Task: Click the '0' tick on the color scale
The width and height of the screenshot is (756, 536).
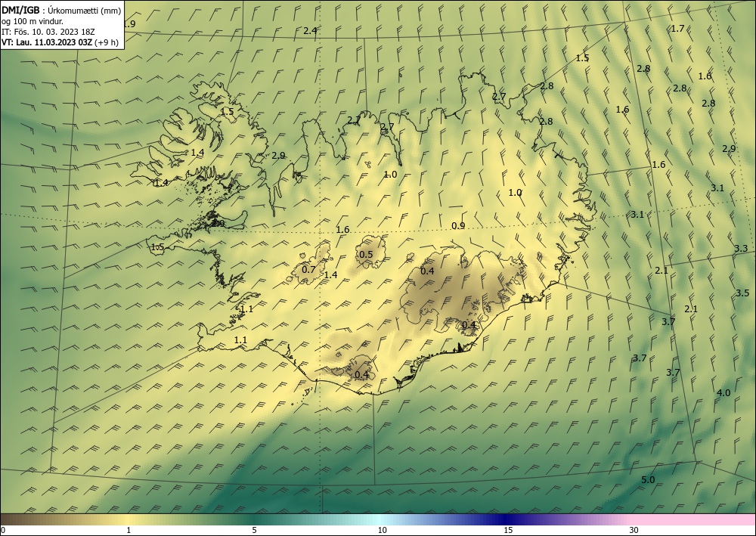Action: coord(3,531)
